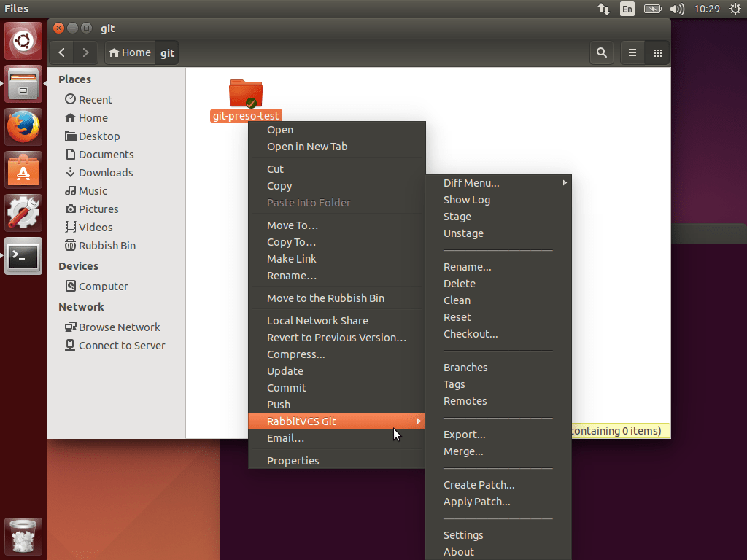Open Ubuntu Software Center icon
The height and width of the screenshot is (560, 747).
[x=23, y=170]
